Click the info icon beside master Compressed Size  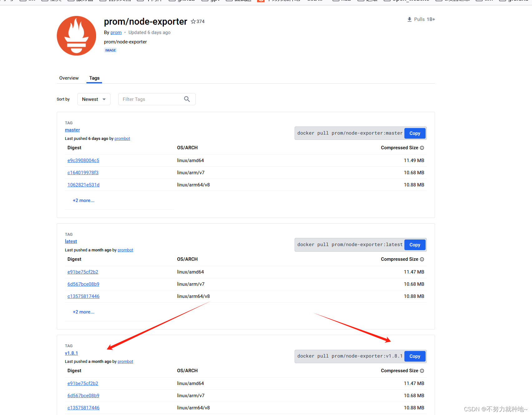click(x=422, y=148)
